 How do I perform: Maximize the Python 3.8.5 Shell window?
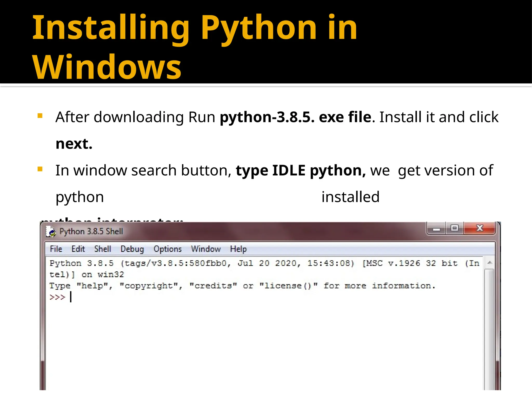coord(454,228)
